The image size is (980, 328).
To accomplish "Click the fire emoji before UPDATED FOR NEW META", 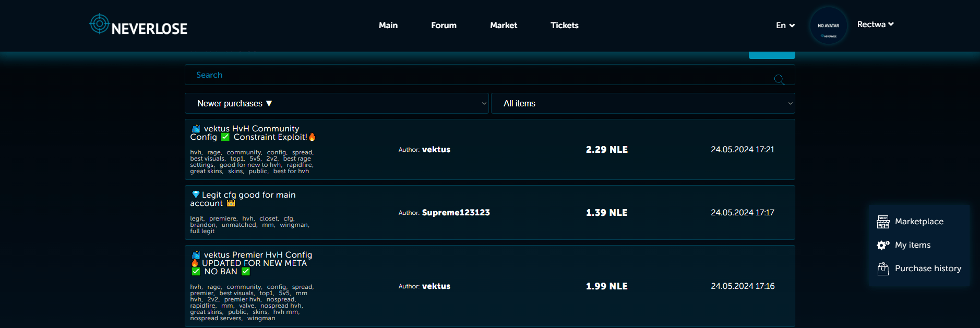I will pyautogui.click(x=195, y=263).
